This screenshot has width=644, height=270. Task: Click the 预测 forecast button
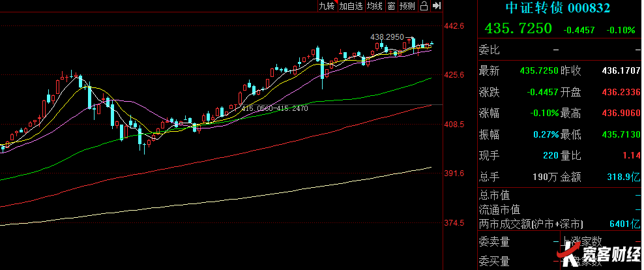(x=407, y=6)
